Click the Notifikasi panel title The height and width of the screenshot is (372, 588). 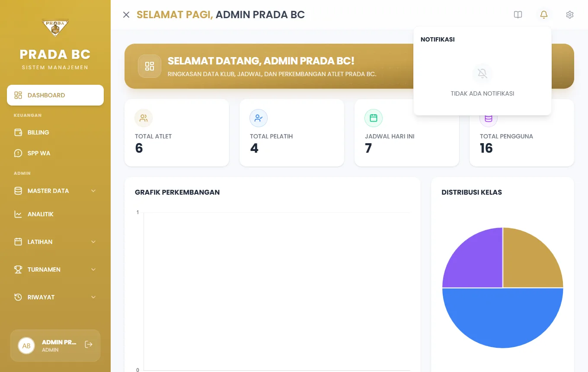pyautogui.click(x=438, y=39)
